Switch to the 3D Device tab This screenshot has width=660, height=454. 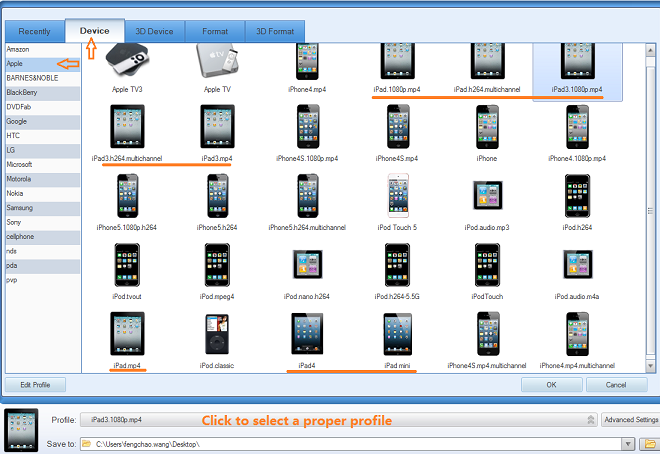point(154,32)
